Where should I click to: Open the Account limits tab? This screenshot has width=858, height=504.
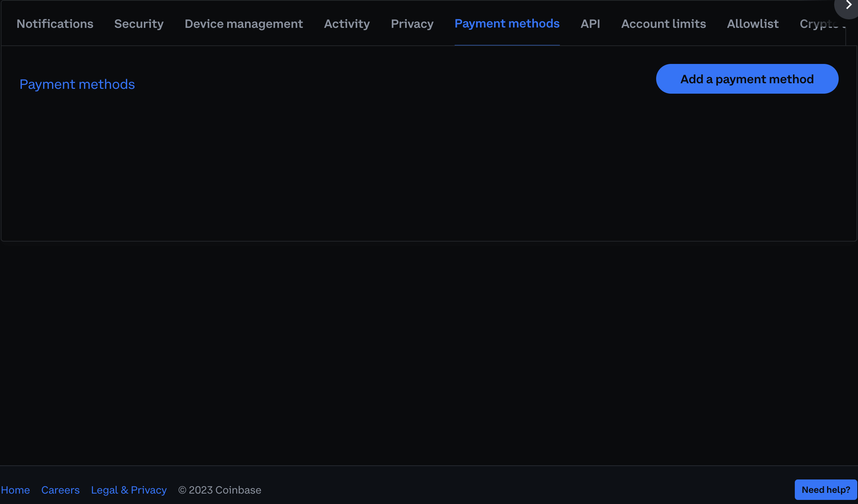[663, 23]
